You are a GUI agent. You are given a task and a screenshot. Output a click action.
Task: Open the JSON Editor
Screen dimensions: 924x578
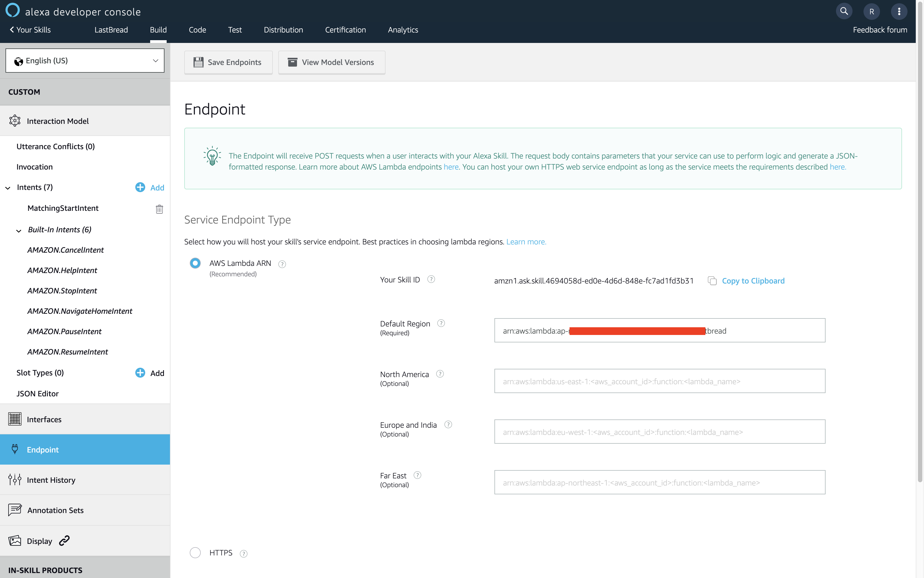pos(37,394)
